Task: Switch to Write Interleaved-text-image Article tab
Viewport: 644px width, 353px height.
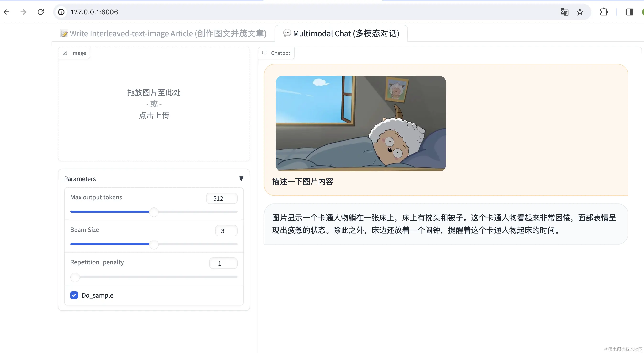Action: click(164, 33)
